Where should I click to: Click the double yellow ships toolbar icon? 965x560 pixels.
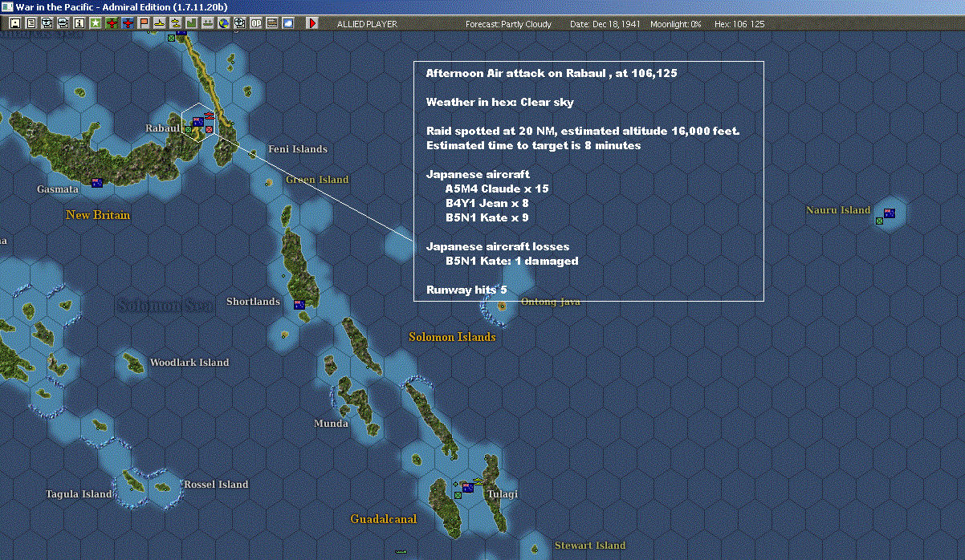click(175, 24)
